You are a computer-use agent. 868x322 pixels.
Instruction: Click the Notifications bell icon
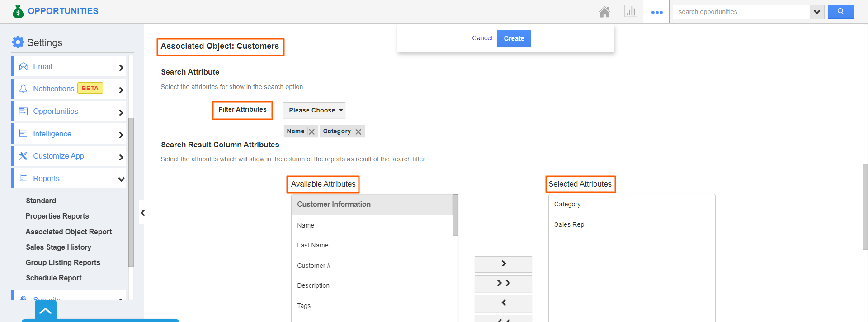click(x=24, y=89)
